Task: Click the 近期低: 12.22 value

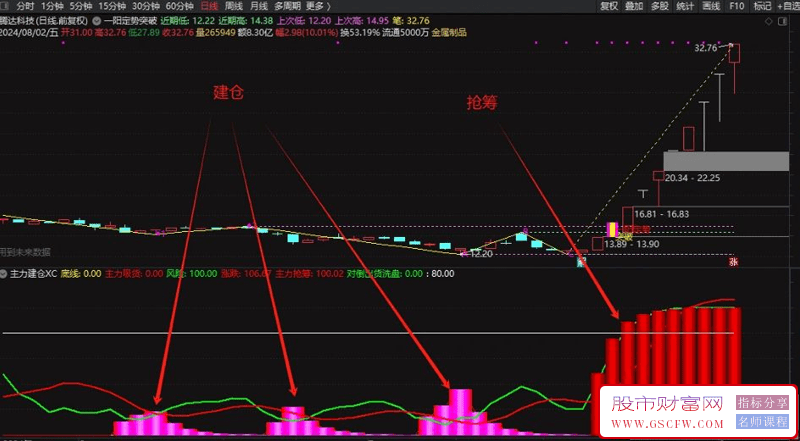Action: coord(187,21)
